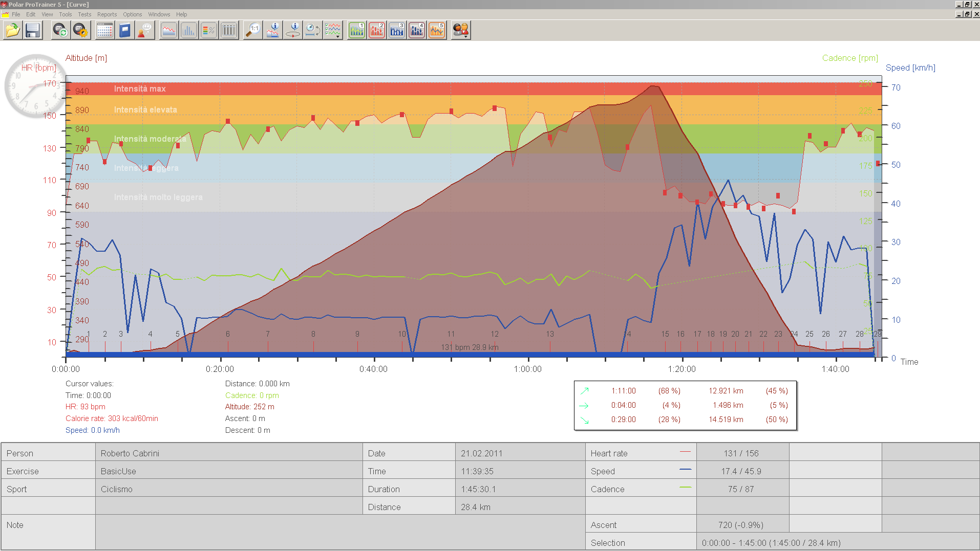Open the blue diary book icon
Image resolution: width=980 pixels, height=551 pixels.
click(124, 31)
